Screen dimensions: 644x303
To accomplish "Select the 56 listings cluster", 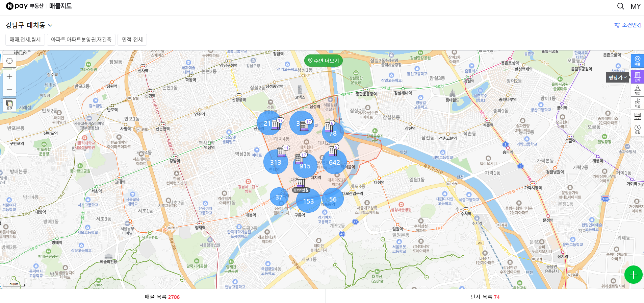I will pyautogui.click(x=333, y=199).
